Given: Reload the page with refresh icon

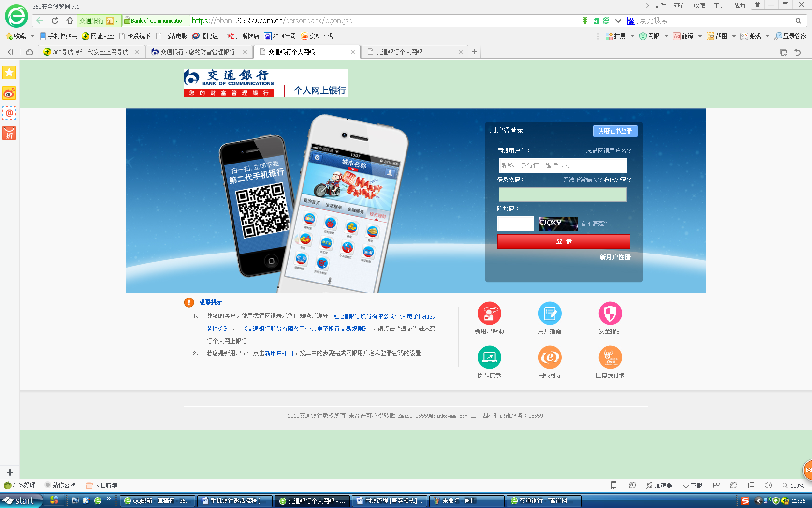Looking at the screenshot, I should click(55, 21).
